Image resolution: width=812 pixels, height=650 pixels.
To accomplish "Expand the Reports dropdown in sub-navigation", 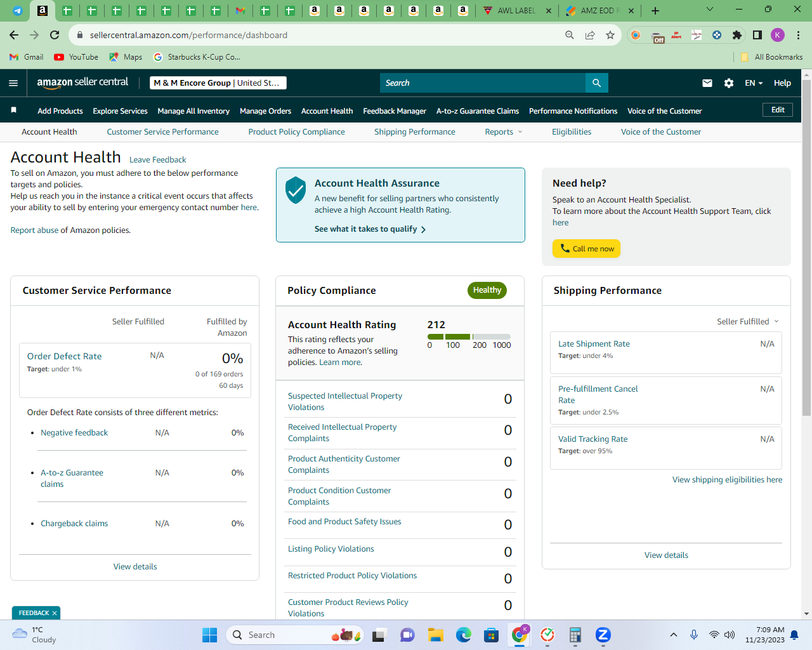I will click(504, 132).
